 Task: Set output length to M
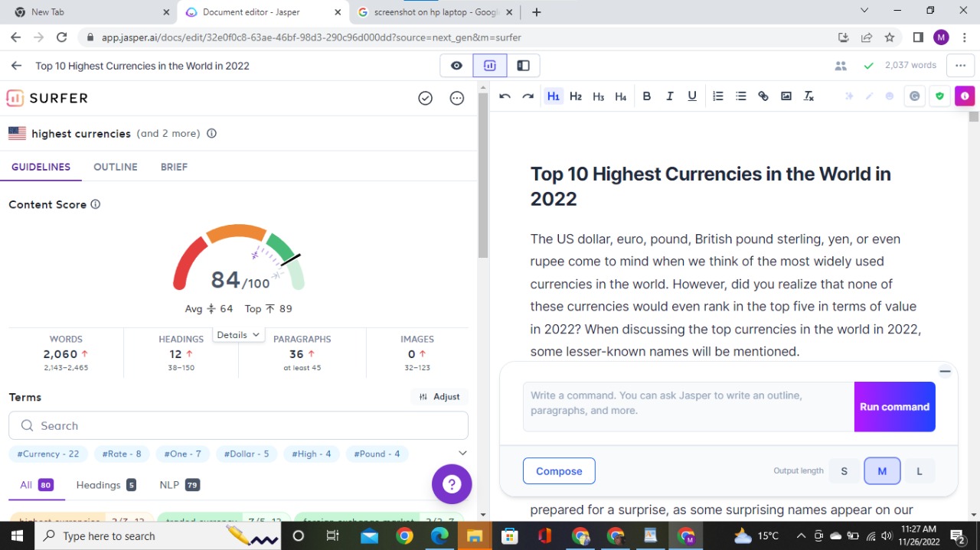882,471
